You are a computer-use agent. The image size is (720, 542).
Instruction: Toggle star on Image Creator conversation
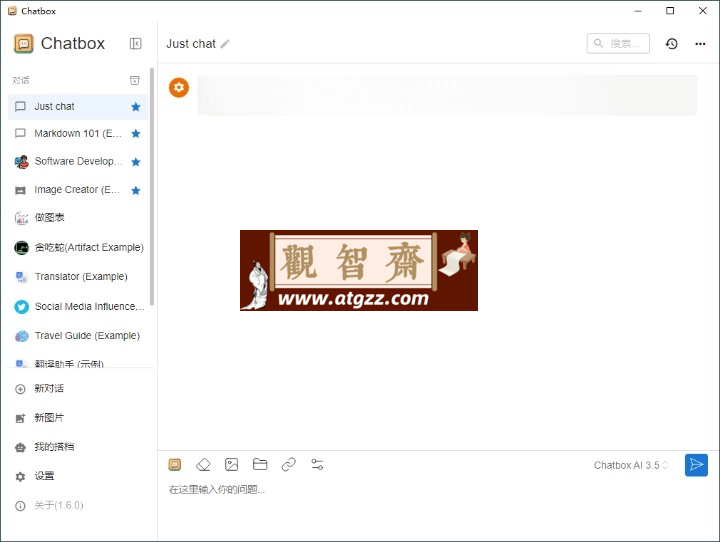point(135,190)
